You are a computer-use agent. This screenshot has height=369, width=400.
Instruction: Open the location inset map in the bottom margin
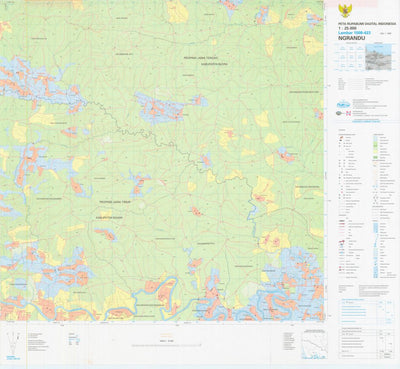[x=314, y=344]
